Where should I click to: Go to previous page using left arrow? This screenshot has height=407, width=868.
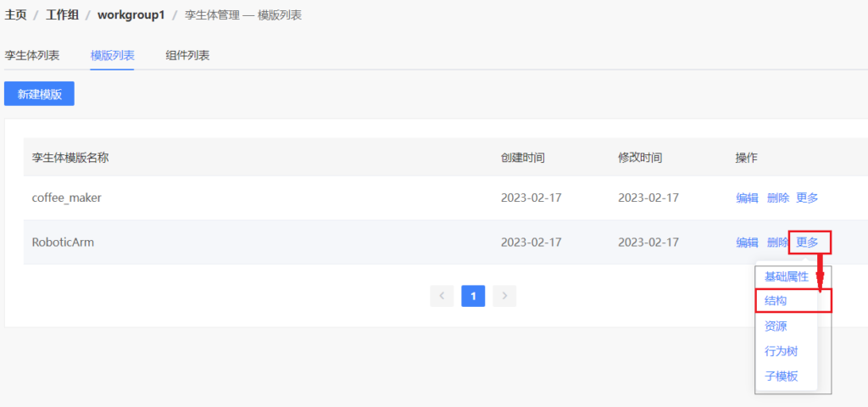click(442, 295)
